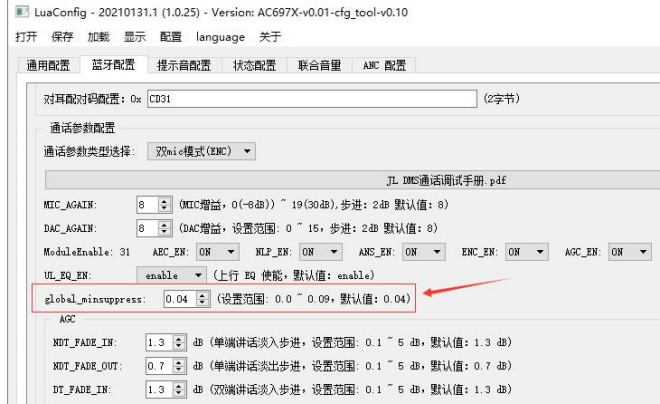Click the DAC_AGAIN range description text

[309, 229]
